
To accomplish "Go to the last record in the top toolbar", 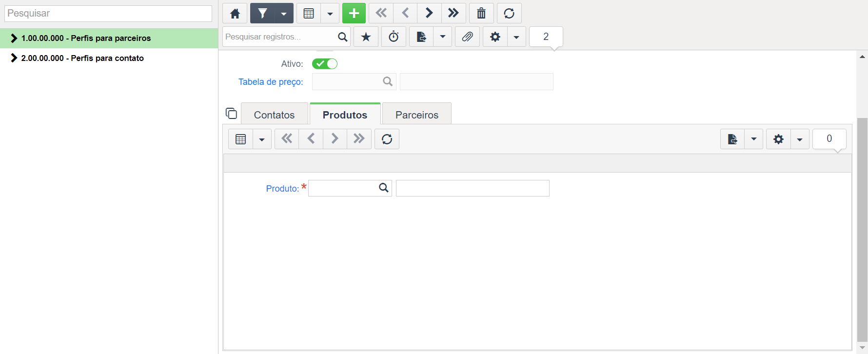I will [454, 13].
